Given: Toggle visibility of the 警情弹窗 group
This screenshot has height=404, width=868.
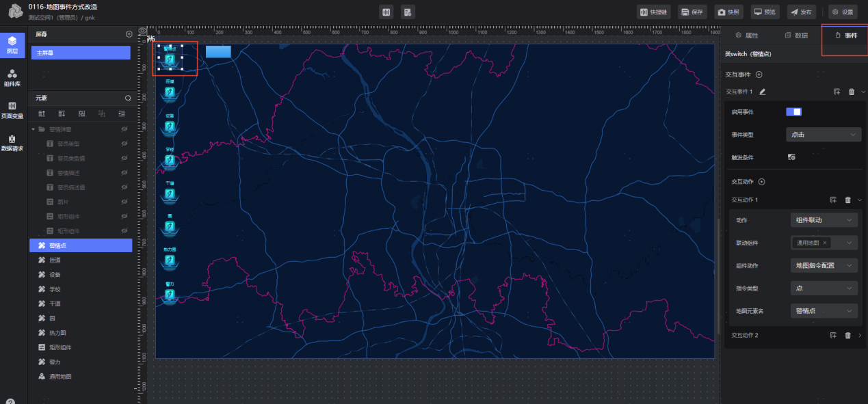Looking at the screenshot, I should click(124, 129).
